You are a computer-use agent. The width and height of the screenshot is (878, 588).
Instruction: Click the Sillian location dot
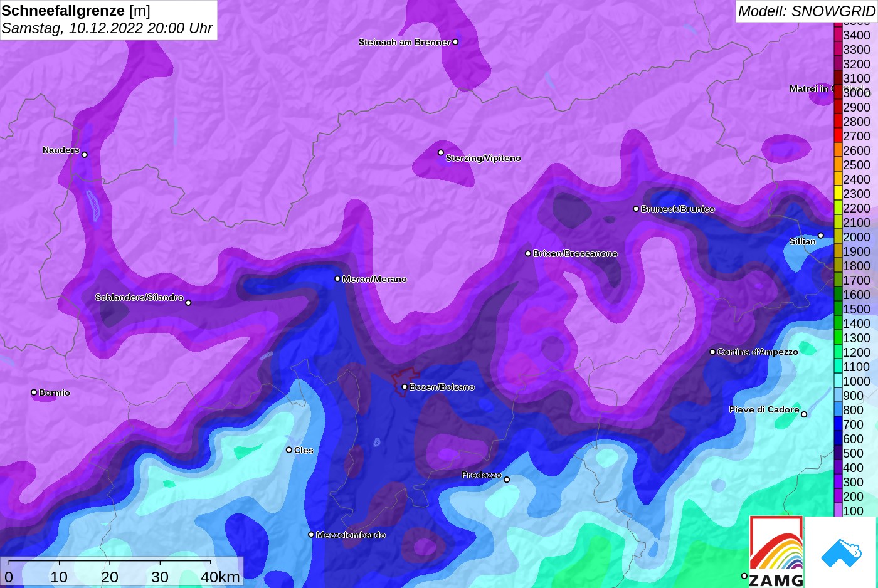pyautogui.click(x=821, y=236)
